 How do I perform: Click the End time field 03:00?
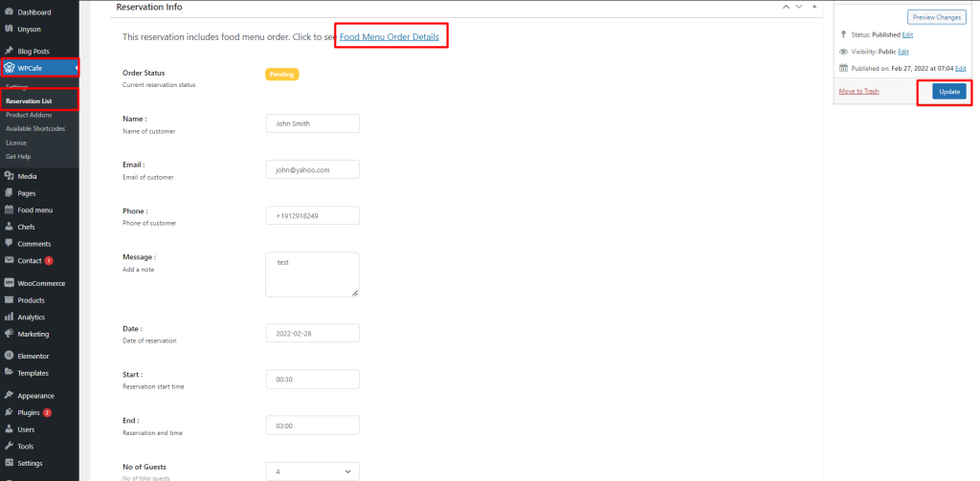pyautogui.click(x=313, y=426)
